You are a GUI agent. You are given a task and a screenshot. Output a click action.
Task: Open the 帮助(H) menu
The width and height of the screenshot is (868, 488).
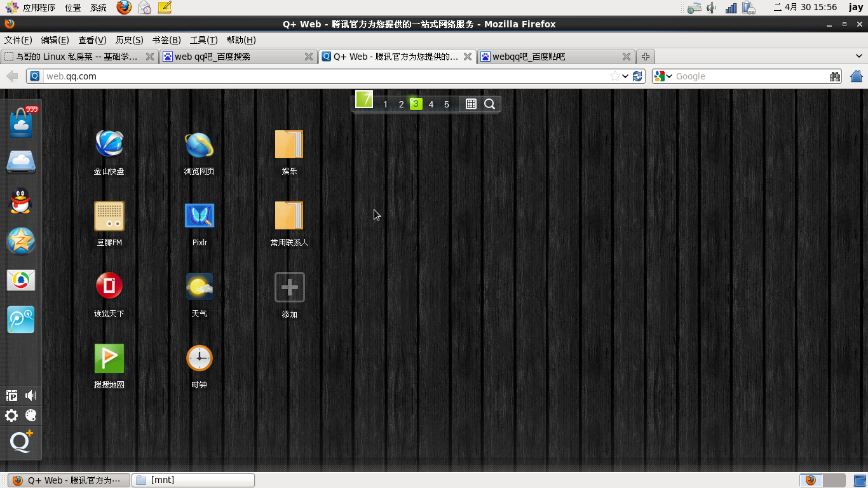(241, 40)
